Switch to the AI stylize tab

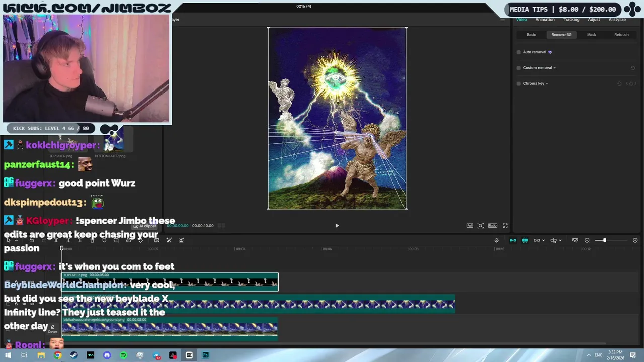(x=617, y=20)
